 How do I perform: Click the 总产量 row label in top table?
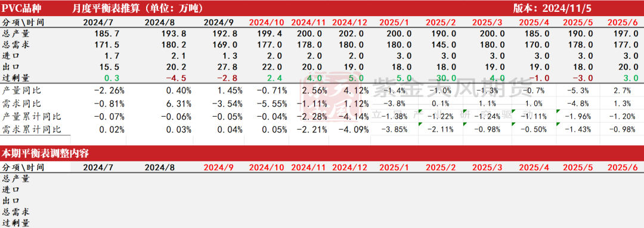pos(16,34)
